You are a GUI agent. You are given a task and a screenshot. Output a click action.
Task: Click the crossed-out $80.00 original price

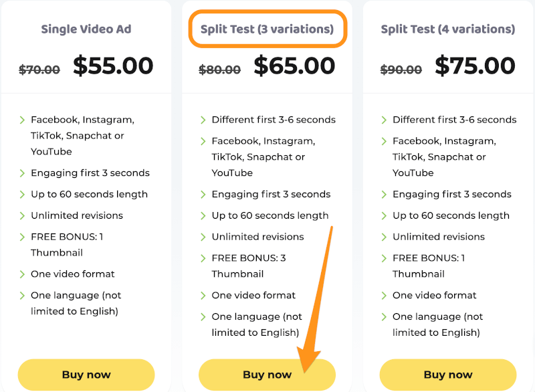coord(220,70)
